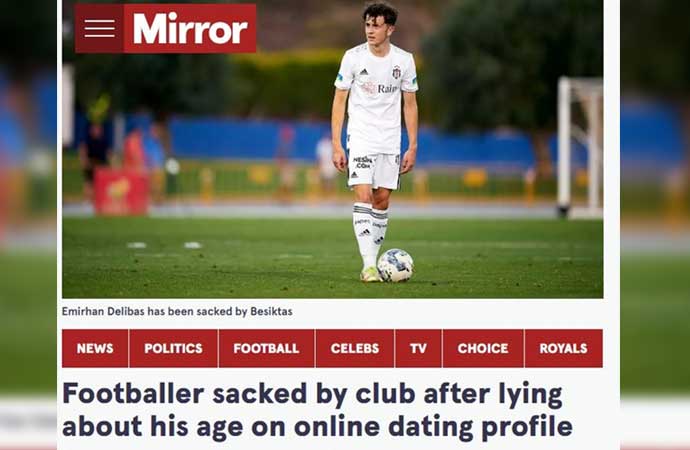Switch to the TV section

(x=418, y=348)
